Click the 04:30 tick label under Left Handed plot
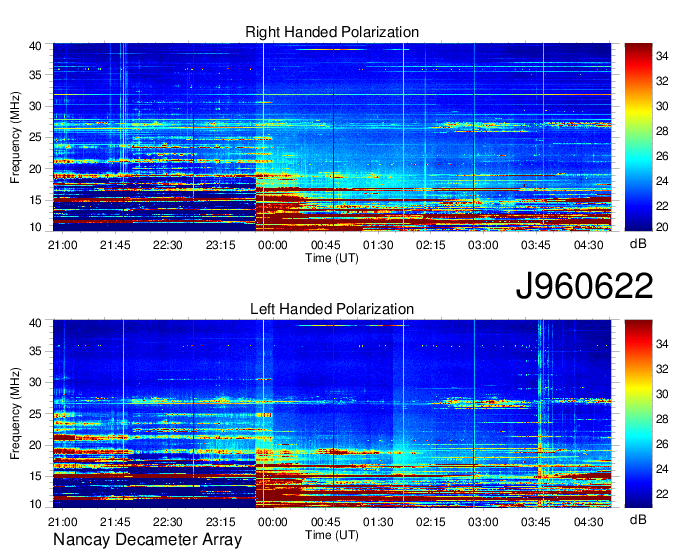This screenshot has width=680, height=552. click(x=588, y=522)
